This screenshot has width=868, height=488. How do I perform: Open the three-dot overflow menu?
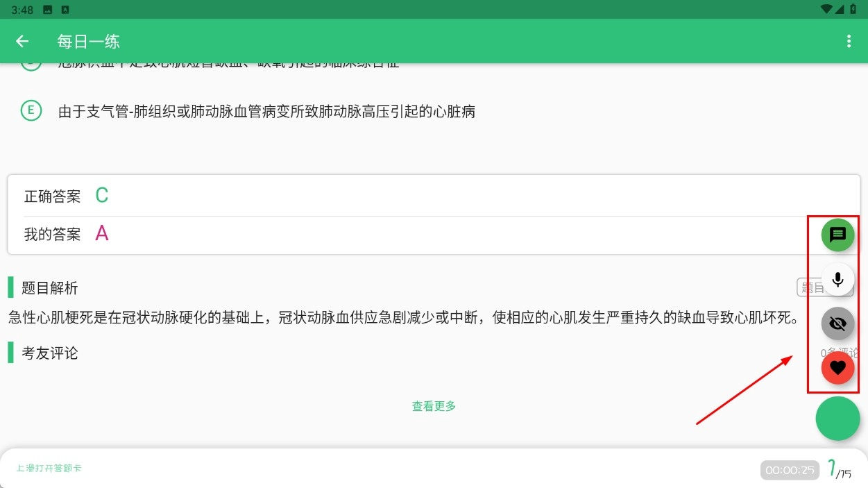coord(848,42)
